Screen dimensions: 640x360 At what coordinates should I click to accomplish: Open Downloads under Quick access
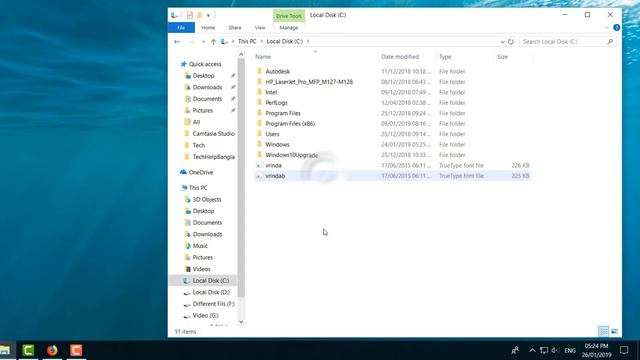(x=207, y=87)
